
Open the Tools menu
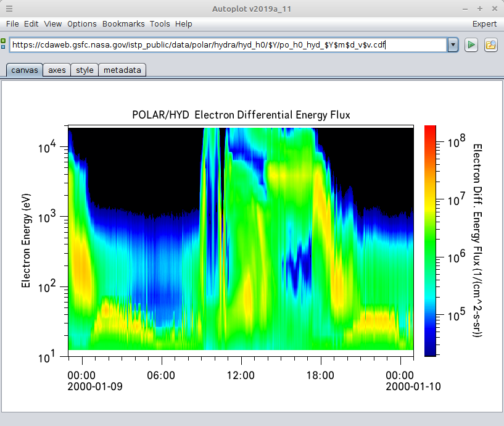(160, 24)
